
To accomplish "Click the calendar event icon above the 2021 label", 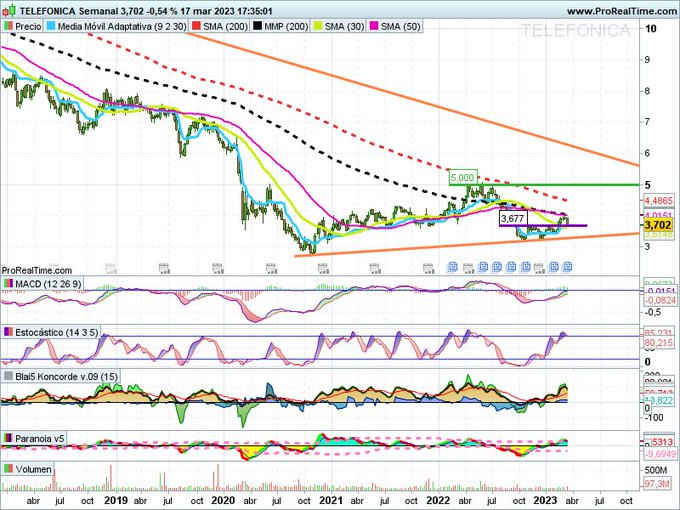I will [324, 268].
